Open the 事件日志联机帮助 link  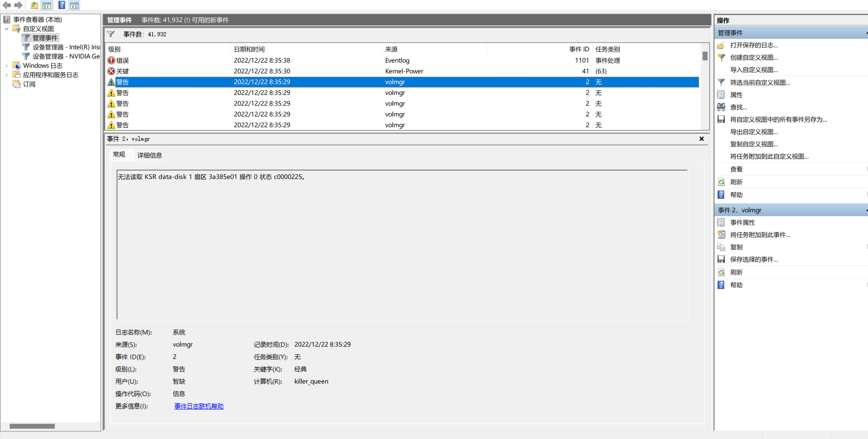(199, 406)
